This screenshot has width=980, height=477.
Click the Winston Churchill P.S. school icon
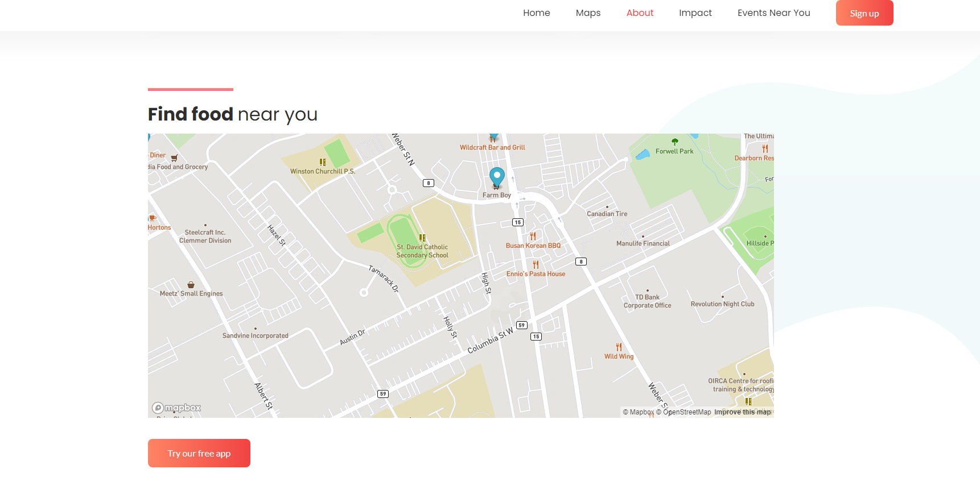pos(323,162)
